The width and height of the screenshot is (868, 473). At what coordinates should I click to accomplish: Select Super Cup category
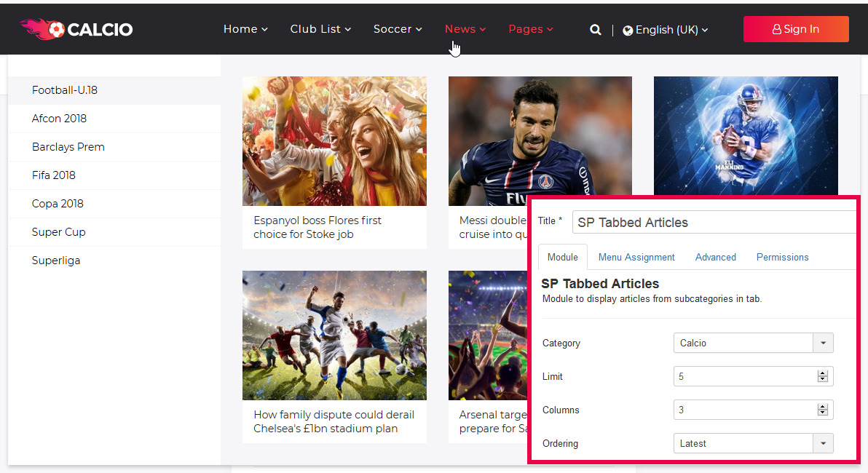point(114,232)
